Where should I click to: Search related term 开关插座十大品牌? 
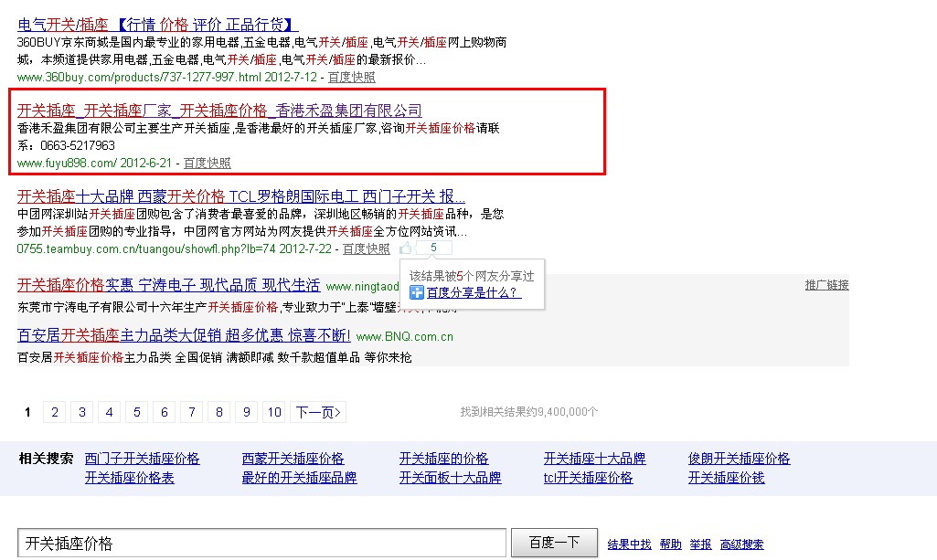(x=594, y=459)
